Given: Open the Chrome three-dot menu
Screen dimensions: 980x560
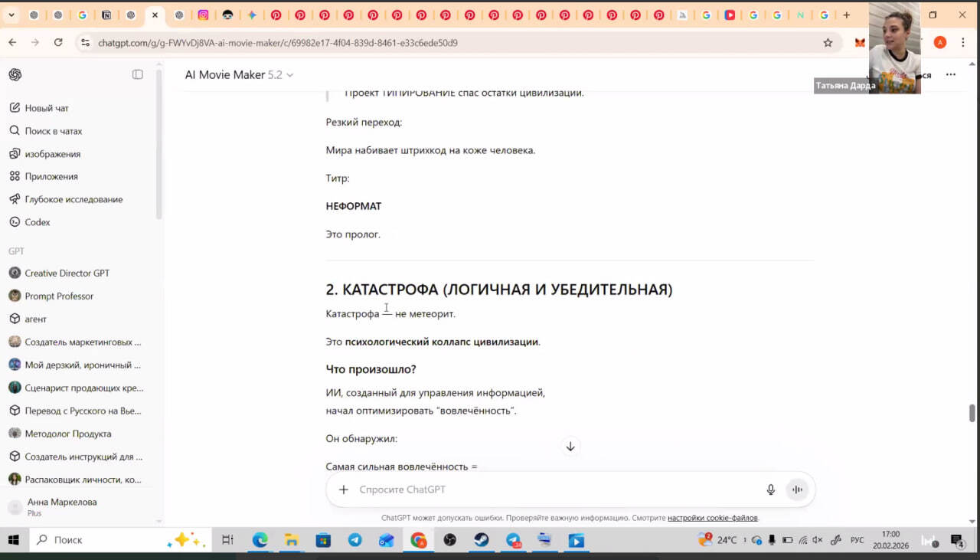Looking at the screenshot, I should 964,43.
